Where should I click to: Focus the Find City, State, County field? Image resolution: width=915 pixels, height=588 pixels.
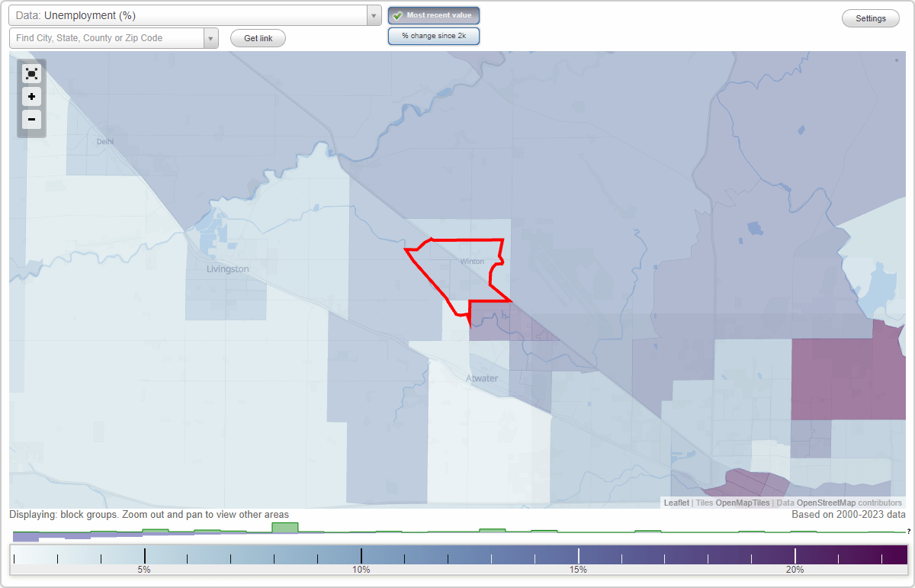click(107, 38)
